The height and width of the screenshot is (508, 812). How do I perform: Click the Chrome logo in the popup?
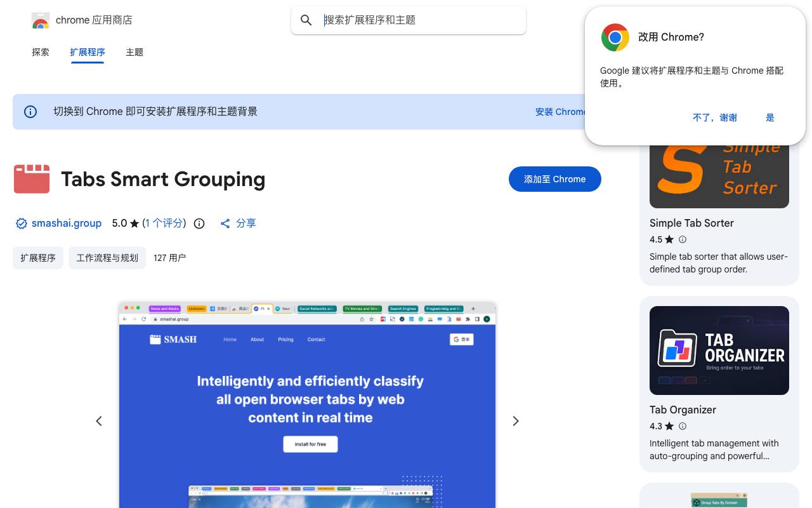[x=615, y=37]
